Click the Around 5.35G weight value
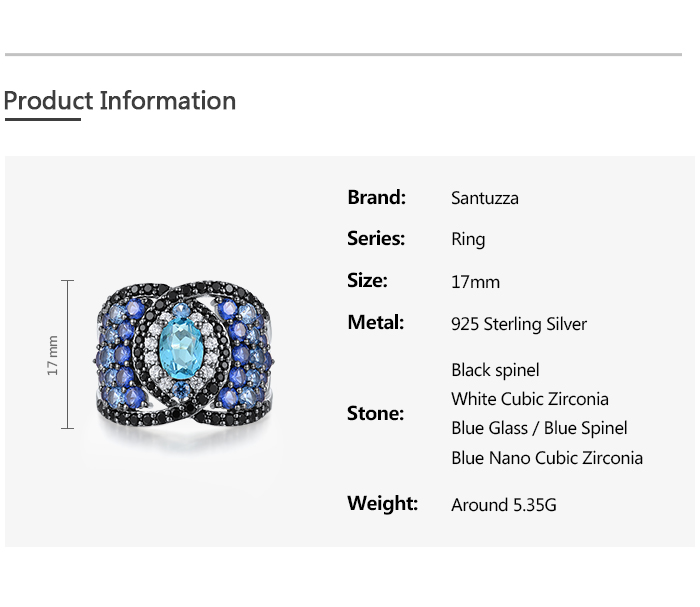 click(504, 505)
